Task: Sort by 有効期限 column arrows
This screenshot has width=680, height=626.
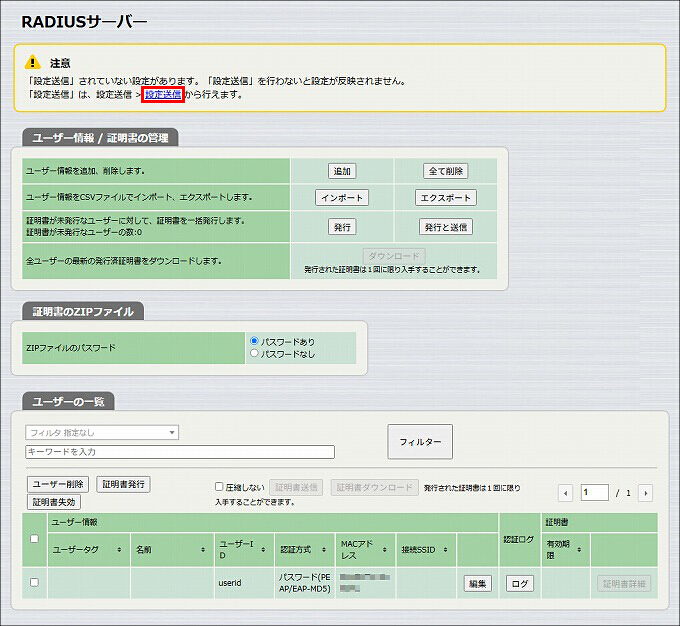Action: tap(579, 550)
